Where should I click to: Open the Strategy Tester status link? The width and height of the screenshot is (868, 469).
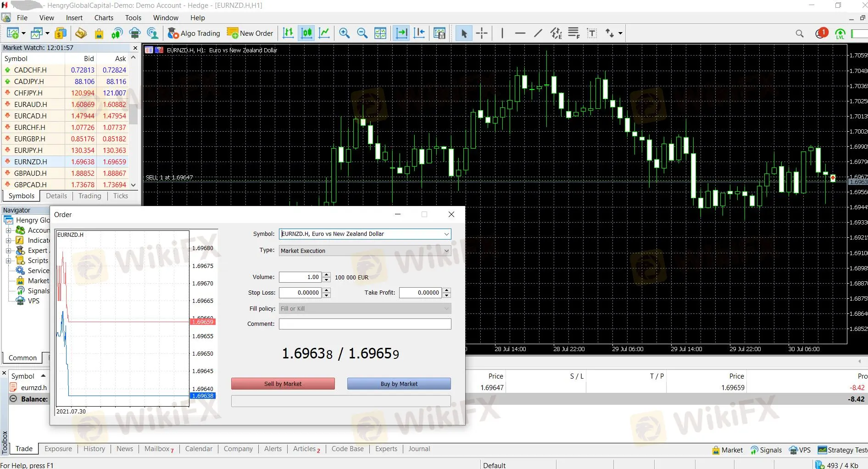point(843,450)
